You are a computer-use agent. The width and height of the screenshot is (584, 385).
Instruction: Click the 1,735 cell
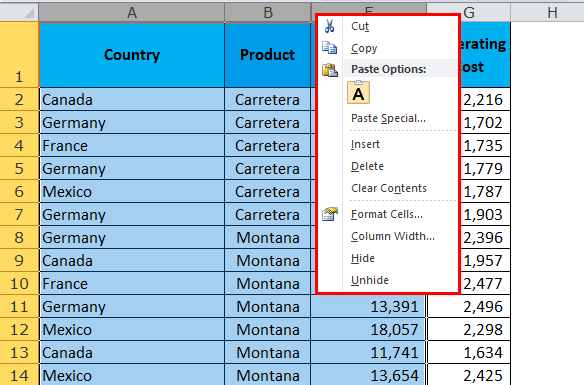tap(485, 146)
